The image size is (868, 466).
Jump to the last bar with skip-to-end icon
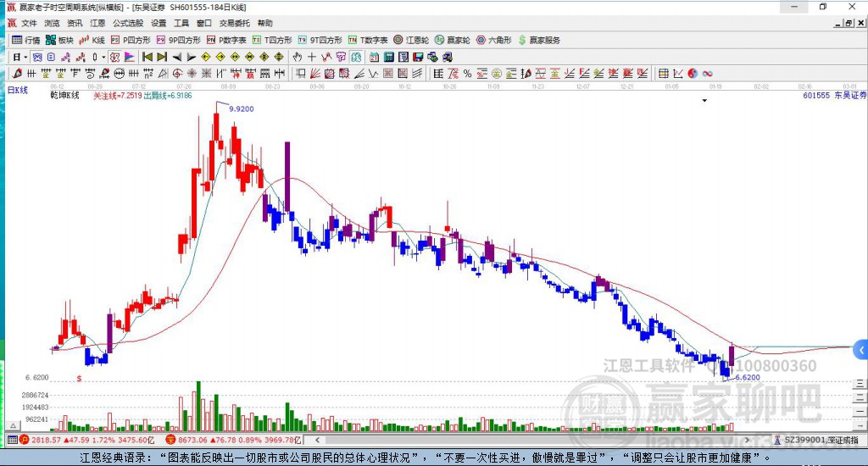(162, 57)
